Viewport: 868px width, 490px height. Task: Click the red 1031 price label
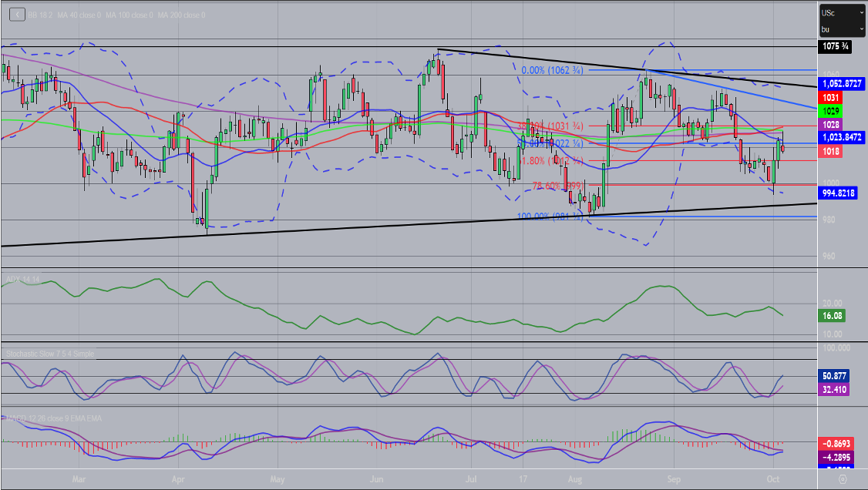pyautogui.click(x=830, y=98)
